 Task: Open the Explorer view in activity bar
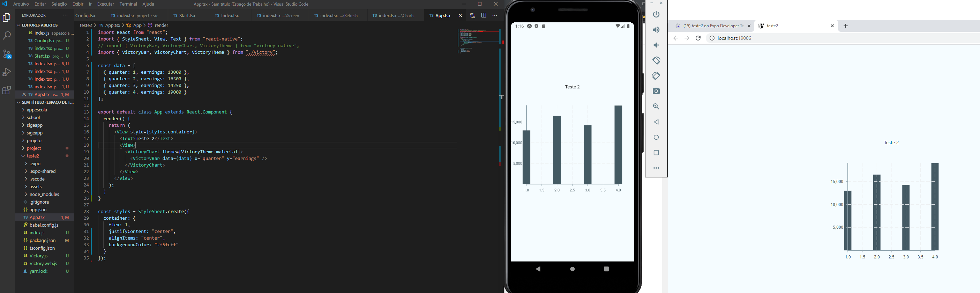7,17
